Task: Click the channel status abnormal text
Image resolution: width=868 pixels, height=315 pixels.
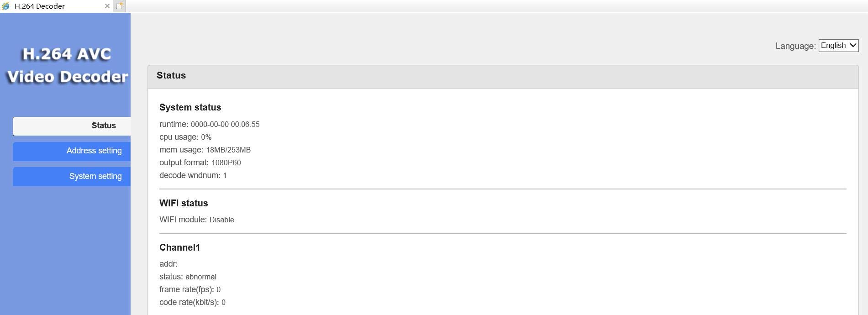Action: (x=201, y=277)
